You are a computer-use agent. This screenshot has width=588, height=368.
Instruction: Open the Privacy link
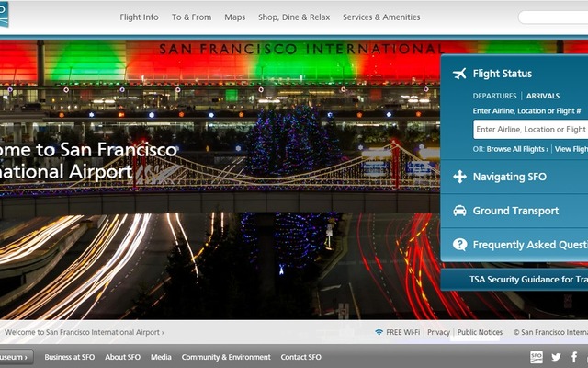(x=438, y=332)
